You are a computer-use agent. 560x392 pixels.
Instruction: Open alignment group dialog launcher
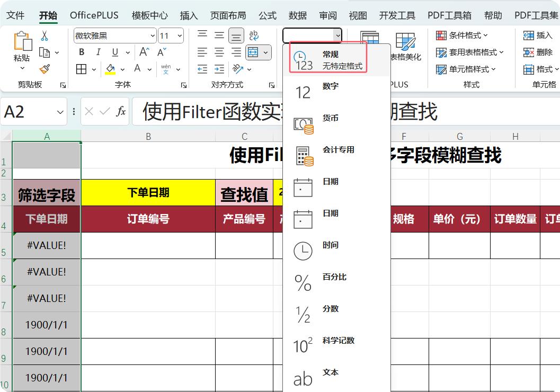272,85
